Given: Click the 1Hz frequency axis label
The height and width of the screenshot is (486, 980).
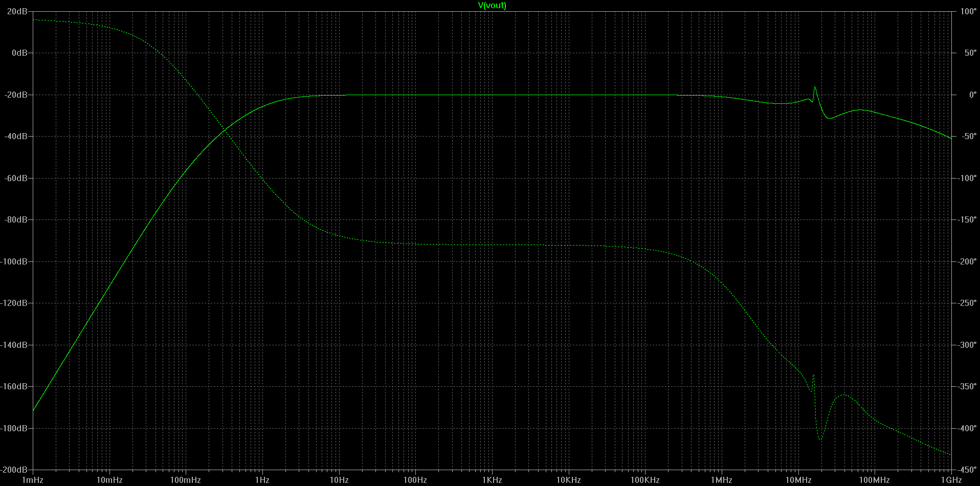Looking at the screenshot, I should click(262, 480).
